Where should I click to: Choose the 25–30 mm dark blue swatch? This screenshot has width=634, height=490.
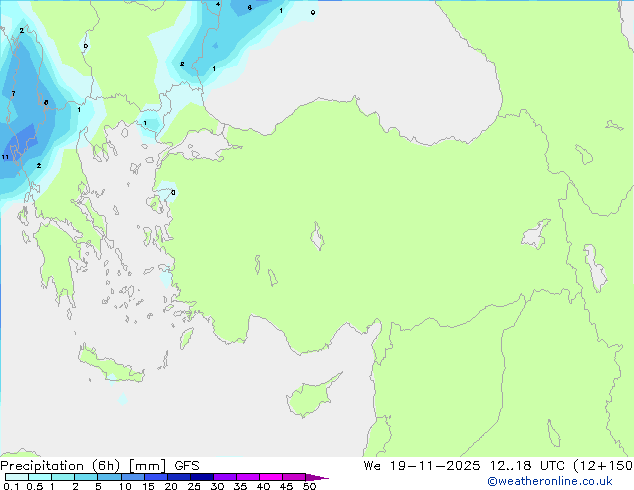click(201, 477)
